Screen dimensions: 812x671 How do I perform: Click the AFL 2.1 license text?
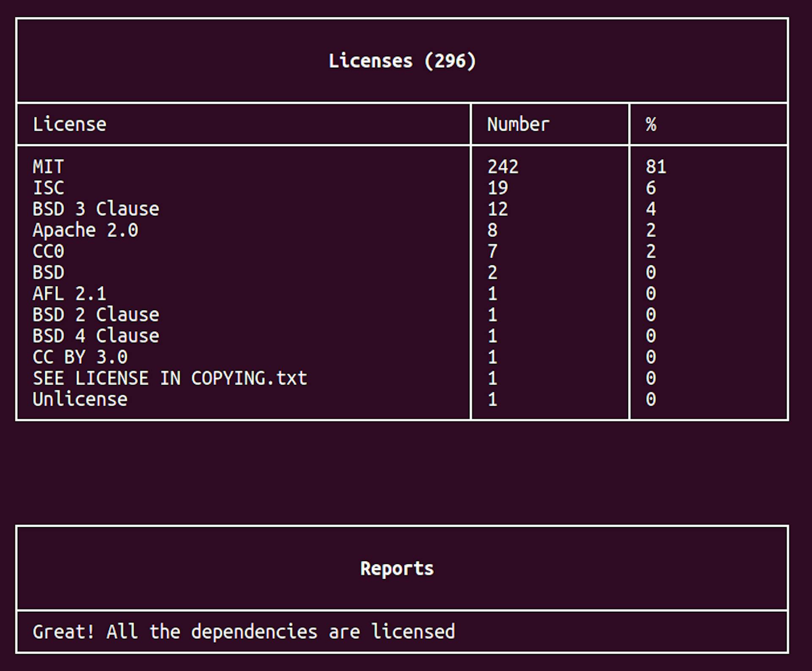[69, 294]
